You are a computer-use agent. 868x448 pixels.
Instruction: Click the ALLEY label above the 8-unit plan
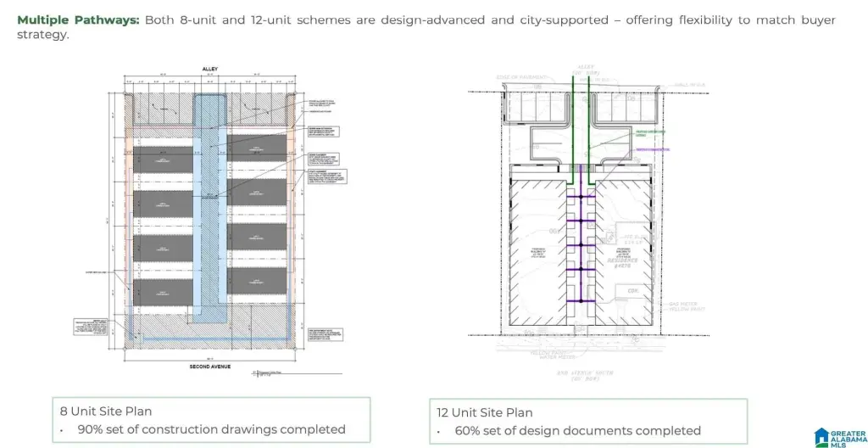coord(209,69)
